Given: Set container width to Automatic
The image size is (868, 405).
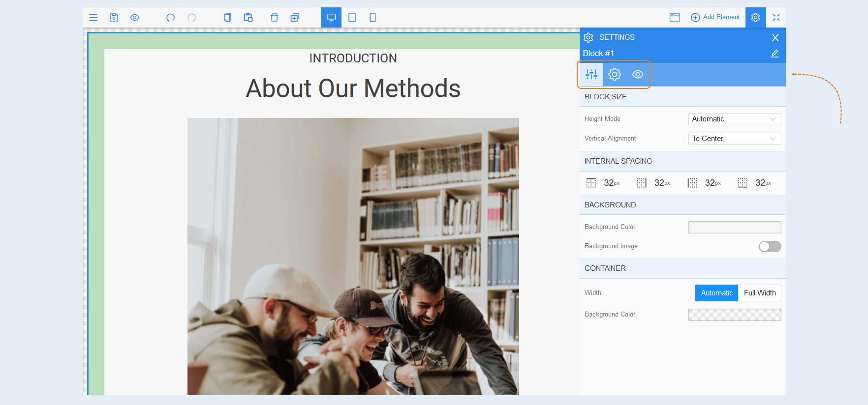Looking at the screenshot, I should pos(716,293).
